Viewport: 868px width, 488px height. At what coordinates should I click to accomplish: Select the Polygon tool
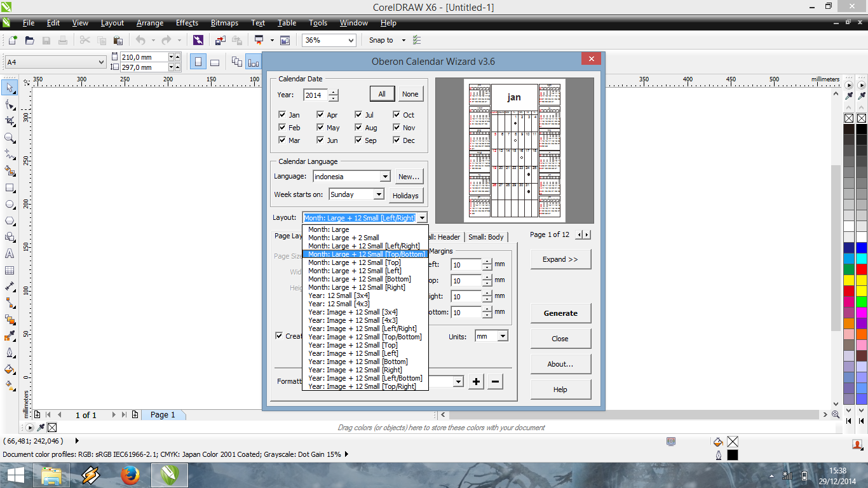(10, 221)
